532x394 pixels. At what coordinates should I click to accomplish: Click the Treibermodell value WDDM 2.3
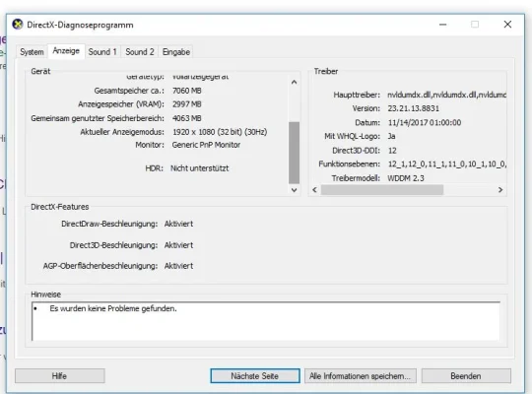(406, 178)
